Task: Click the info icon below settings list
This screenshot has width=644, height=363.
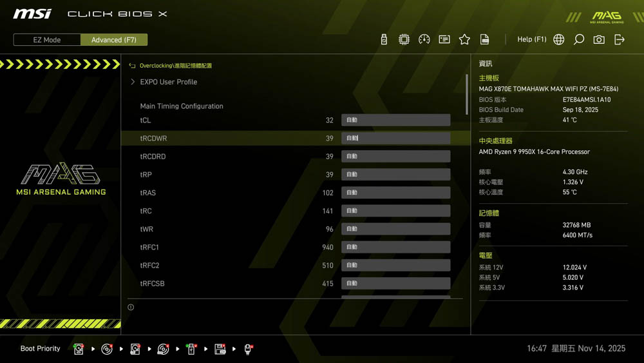Action: [x=131, y=308]
